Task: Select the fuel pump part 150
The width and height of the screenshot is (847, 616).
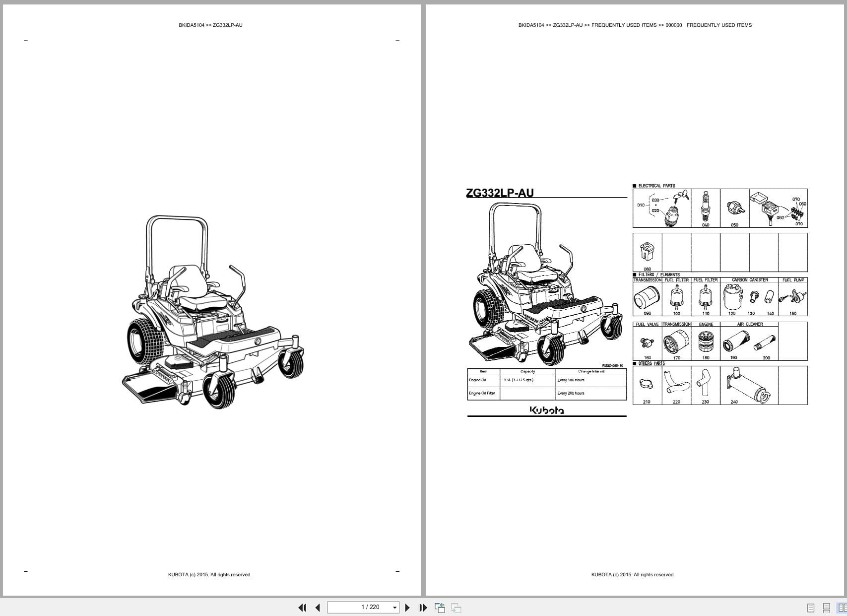Action: click(x=793, y=298)
